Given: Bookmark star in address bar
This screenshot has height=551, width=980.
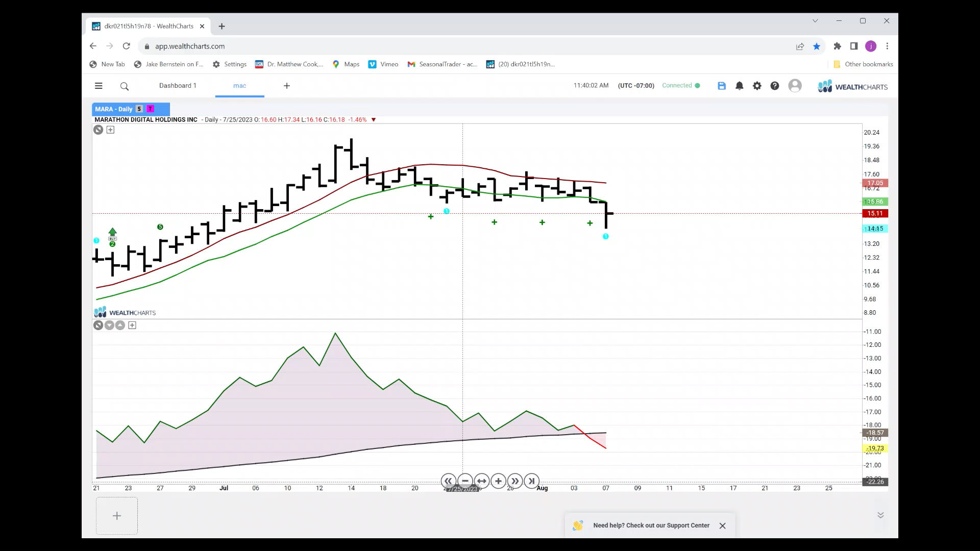Looking at the screenshot, I should [817, 46].
